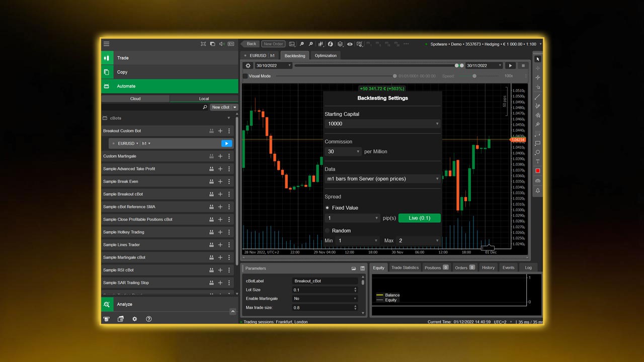Open the Trade Statistics tab
The image size is (644, 362).
(x=405, y=267)
